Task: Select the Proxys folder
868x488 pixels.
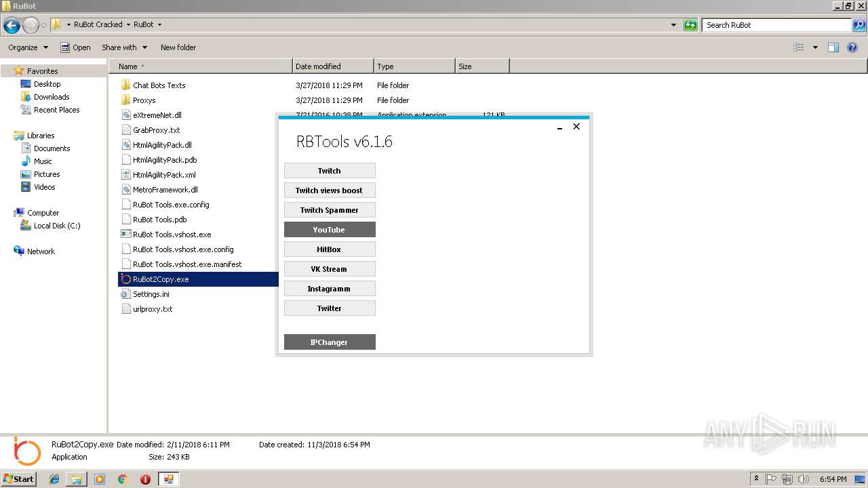Action: click(144, 100)
